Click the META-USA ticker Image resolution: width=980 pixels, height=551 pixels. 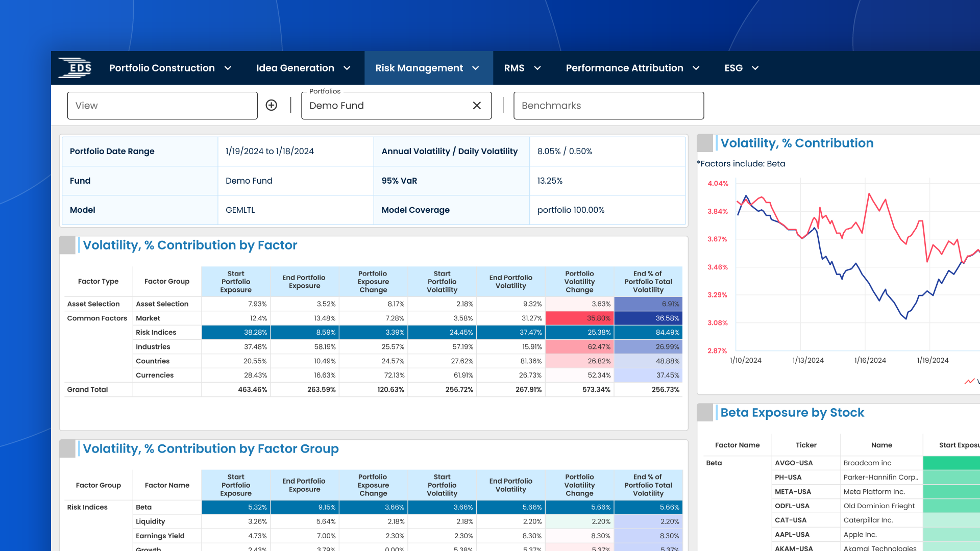coord(793,491)
